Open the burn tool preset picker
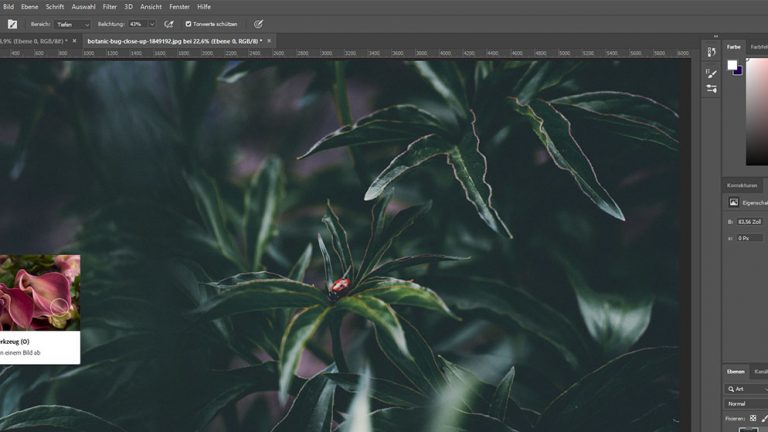This screenshot has width=768, height=432. point(14,24)
